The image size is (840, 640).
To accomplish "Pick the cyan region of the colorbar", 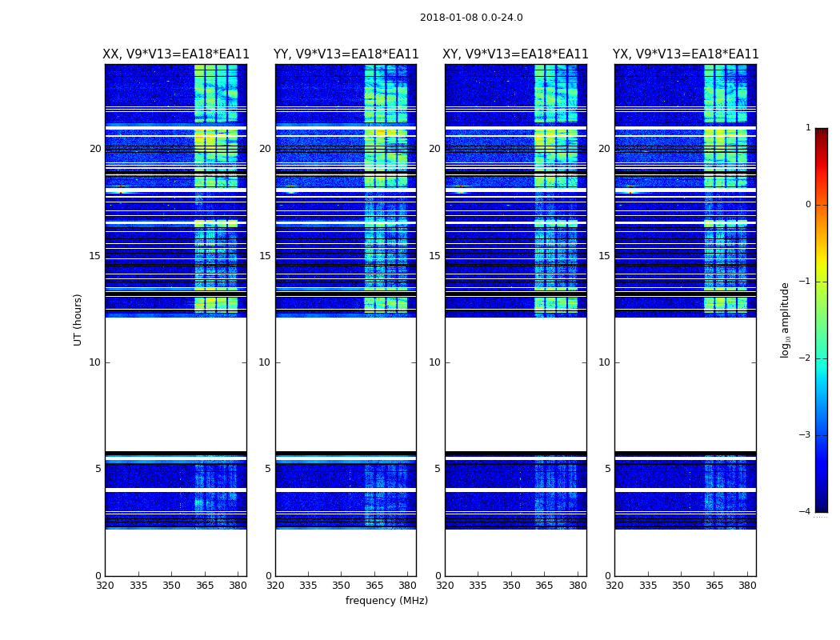I will pyautogui.click(x=821, y=368).
